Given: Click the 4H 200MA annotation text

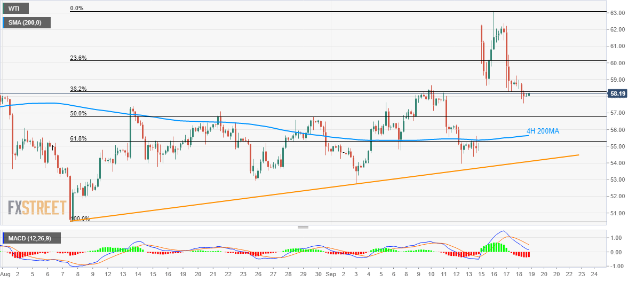Looking at the screenshot, I should click(x=543, y=131).
